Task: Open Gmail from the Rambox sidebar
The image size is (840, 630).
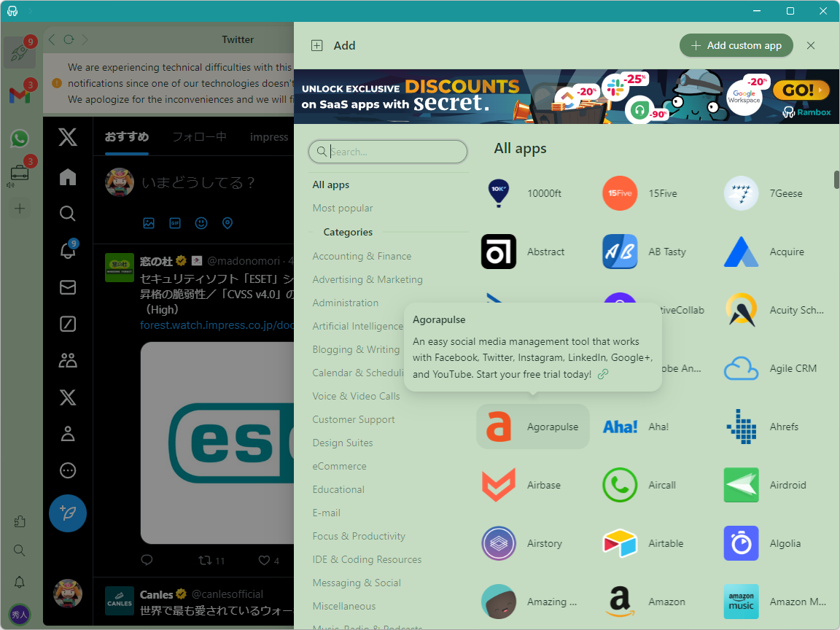Action: pos(20,95)
